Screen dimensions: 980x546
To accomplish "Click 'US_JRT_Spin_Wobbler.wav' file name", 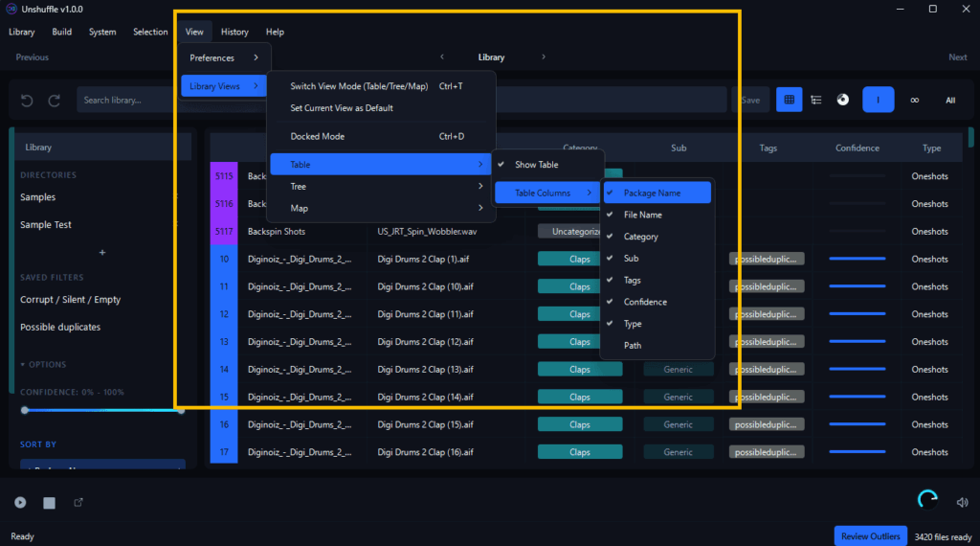I will point(427,232).
